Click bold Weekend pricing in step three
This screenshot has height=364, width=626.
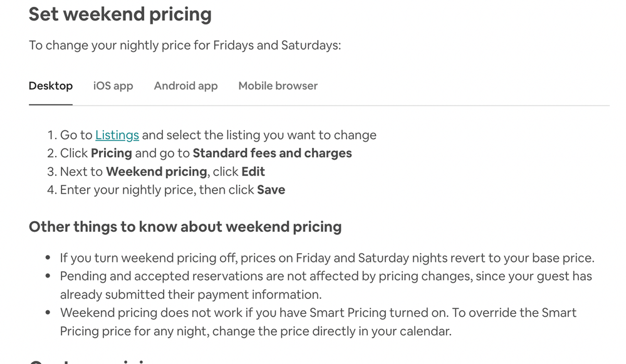pyautogui.click(x=156, y=172)
